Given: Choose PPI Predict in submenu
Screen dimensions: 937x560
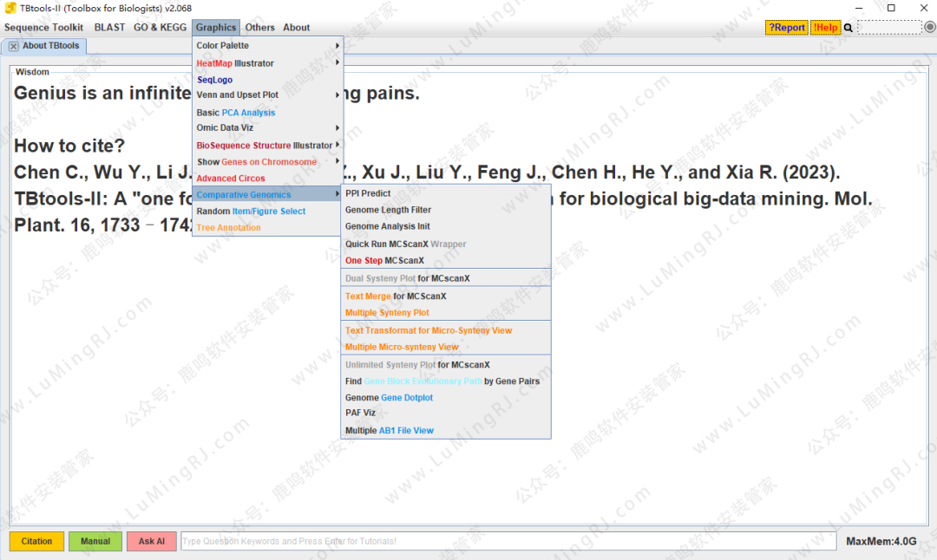Looking at the screenshot, I should [x=446, y=193].
